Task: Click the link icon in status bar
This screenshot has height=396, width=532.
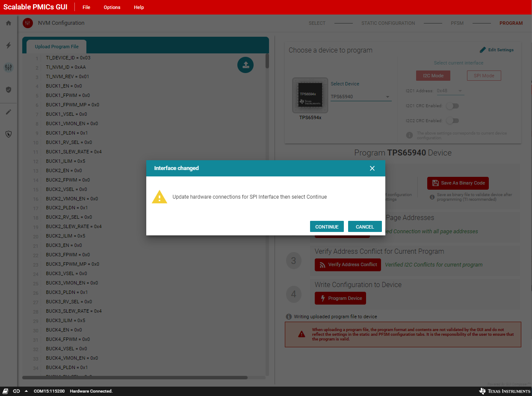Action: (x=16, y=391)
